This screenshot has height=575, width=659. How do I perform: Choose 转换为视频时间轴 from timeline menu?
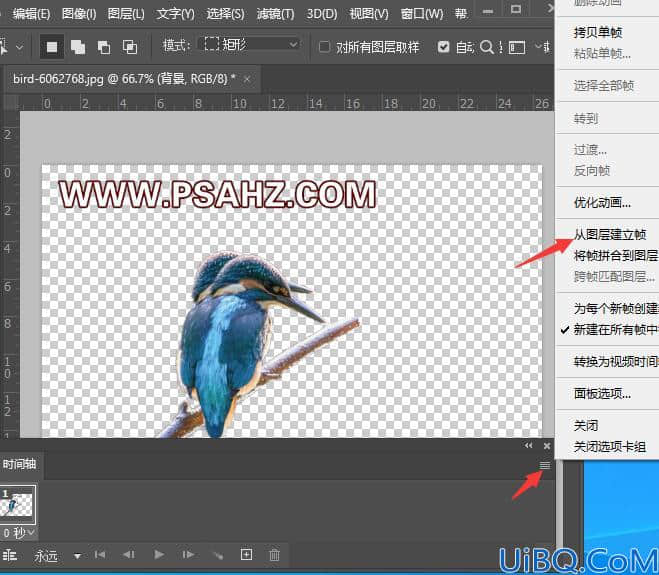(616, 361)
